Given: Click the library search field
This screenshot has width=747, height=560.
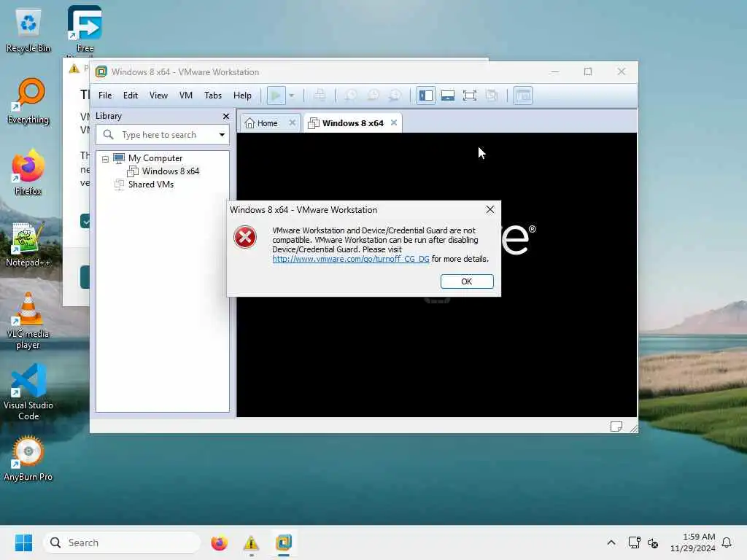Looking at the screenshot, I should pos(163,135).
